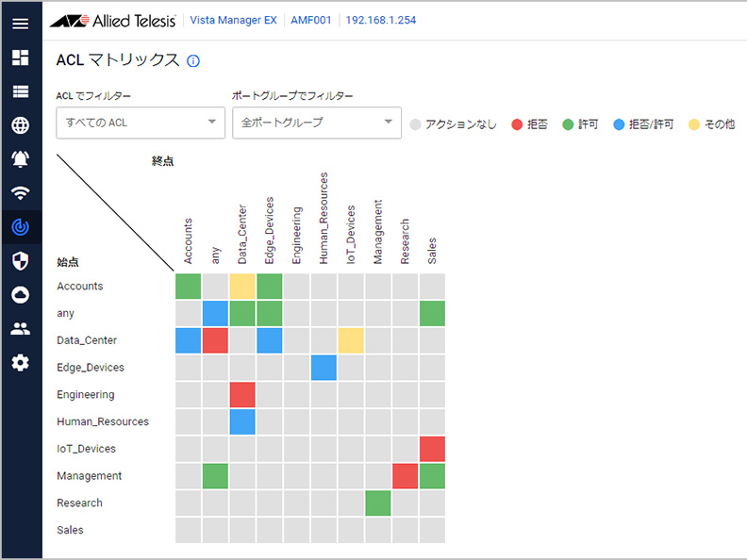This screenshot has height=560, width=747.
Task: Open the users group sidebar icon
Action: [x=20, y=329]
